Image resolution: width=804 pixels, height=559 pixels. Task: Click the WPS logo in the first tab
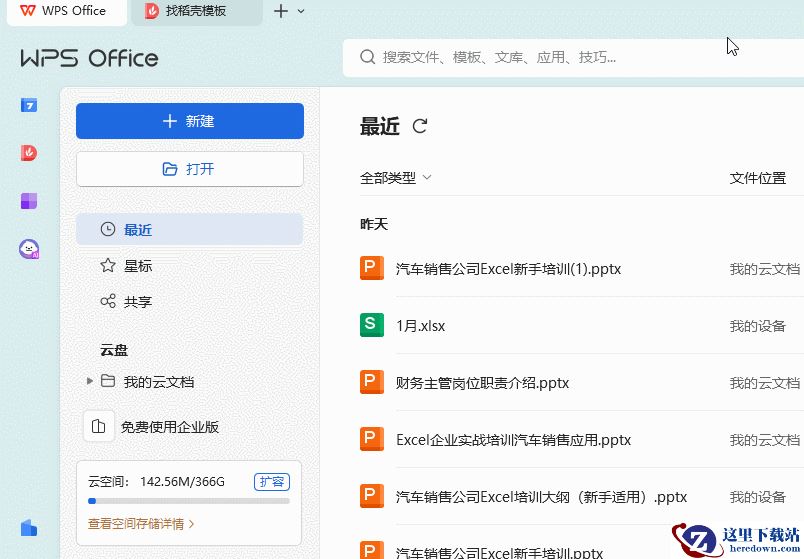(28, 11)
